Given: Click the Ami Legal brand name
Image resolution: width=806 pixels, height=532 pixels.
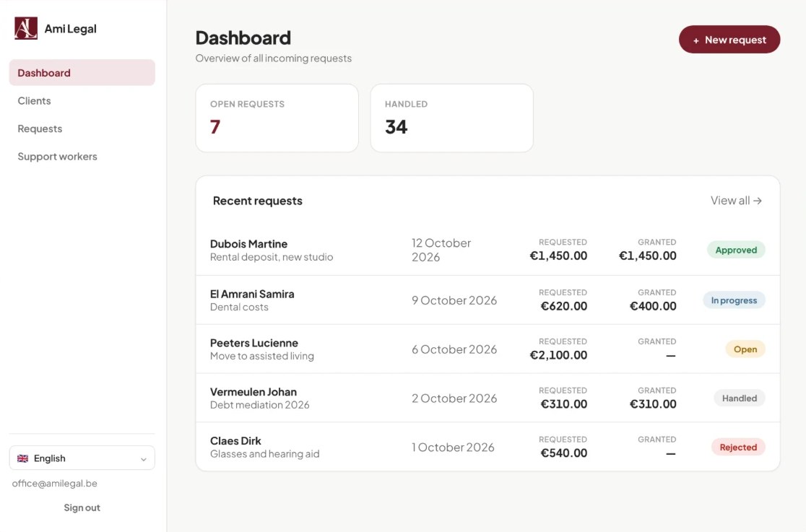Looking at the screenshot, I should pyautogui.click(x=71, y=29).
